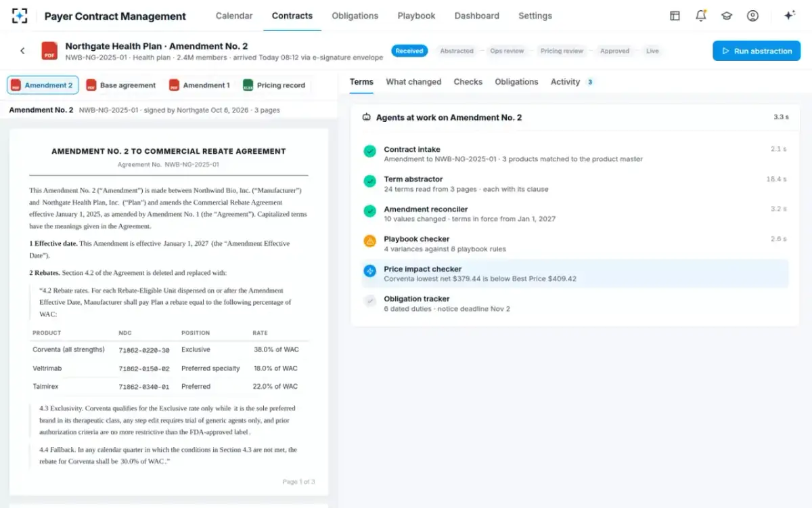This screenshot has width=812, height=508.
Task: Open the Term abstractor agent row
Action: [x=575, y=184]
